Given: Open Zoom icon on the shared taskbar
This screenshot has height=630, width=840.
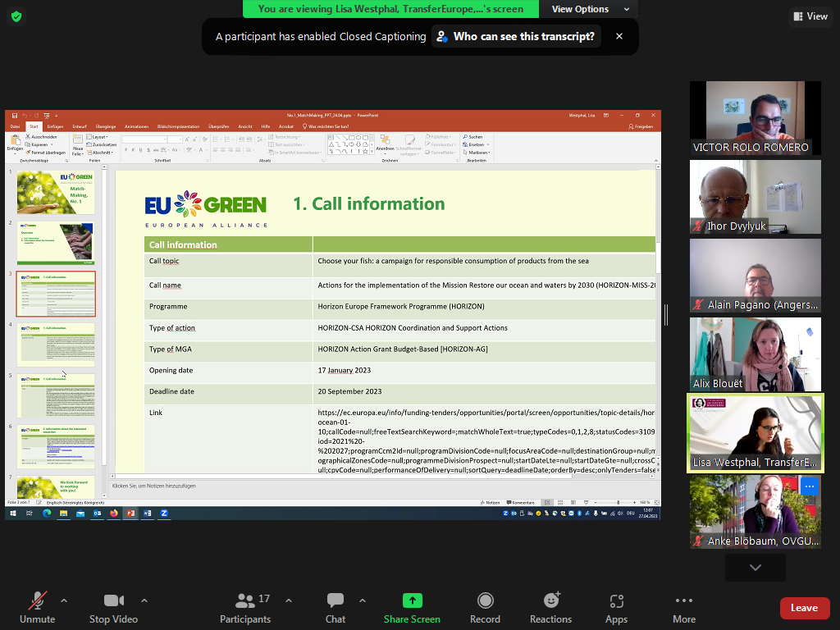Looking at the screenshot, I should coord(164,514).
